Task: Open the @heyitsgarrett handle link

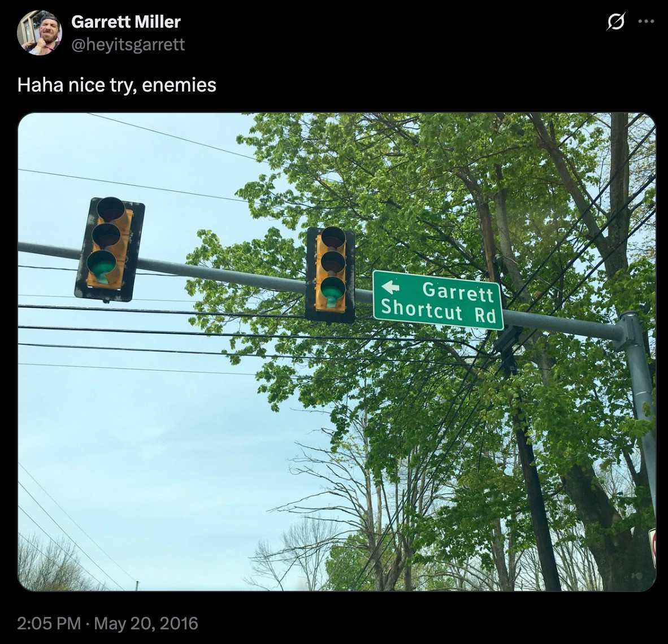Action: pos(128,44)
